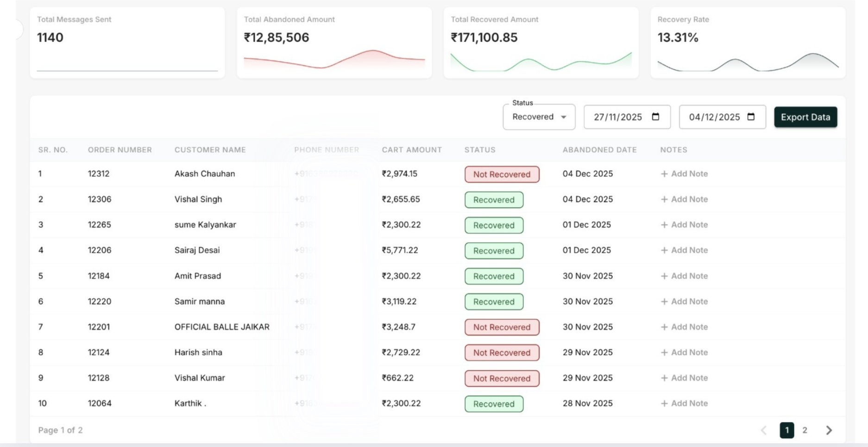Click the start date 27/11/2025 field
Screen dimensions: 868x447
tap(618, 117)
